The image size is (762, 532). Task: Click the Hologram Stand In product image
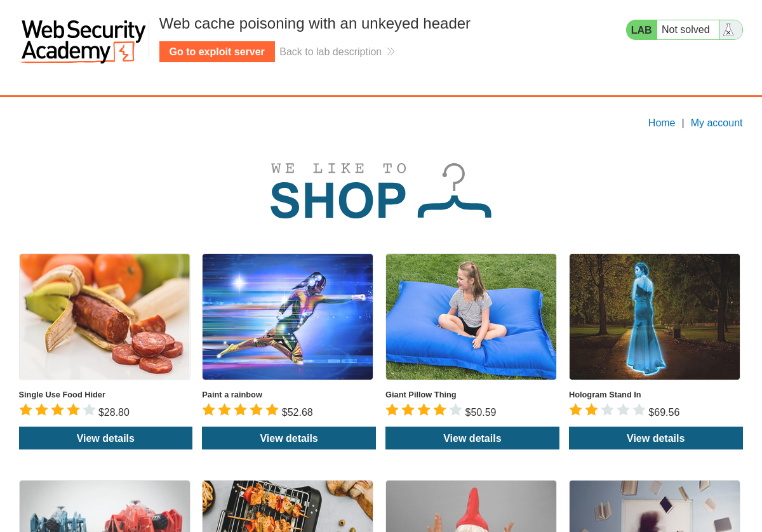[655, 317]
